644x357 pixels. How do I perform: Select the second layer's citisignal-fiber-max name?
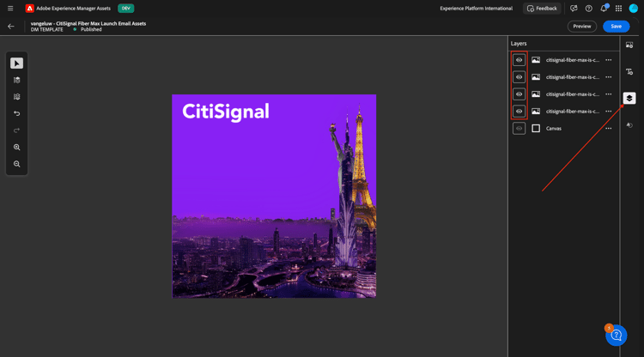click(x=573, y=77)
